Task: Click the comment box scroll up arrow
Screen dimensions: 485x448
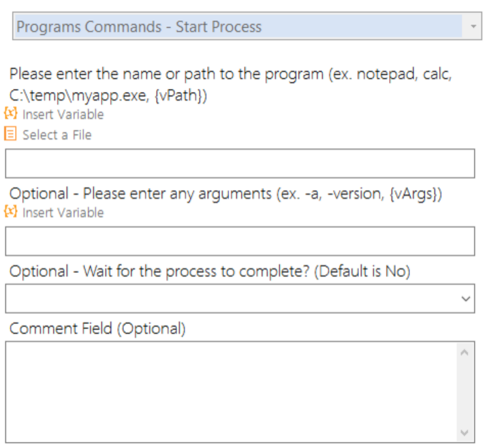Action: pos(465,352)
